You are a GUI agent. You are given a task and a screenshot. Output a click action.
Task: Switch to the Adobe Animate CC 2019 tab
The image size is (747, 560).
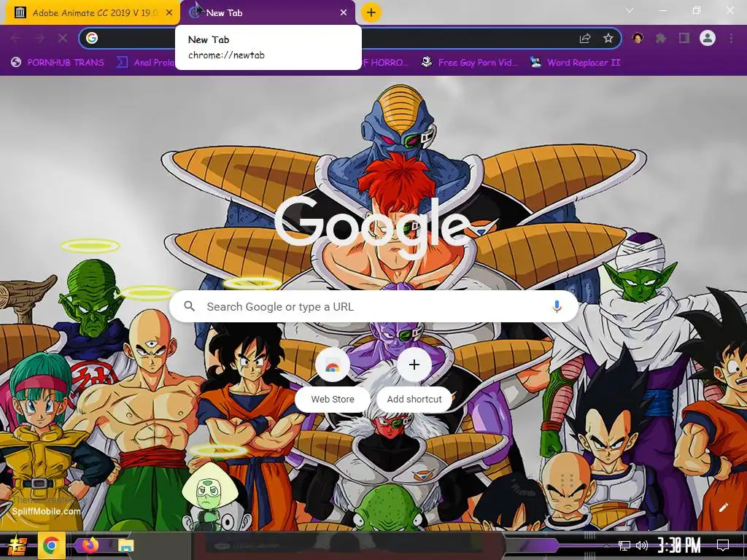tap(90, 13)
